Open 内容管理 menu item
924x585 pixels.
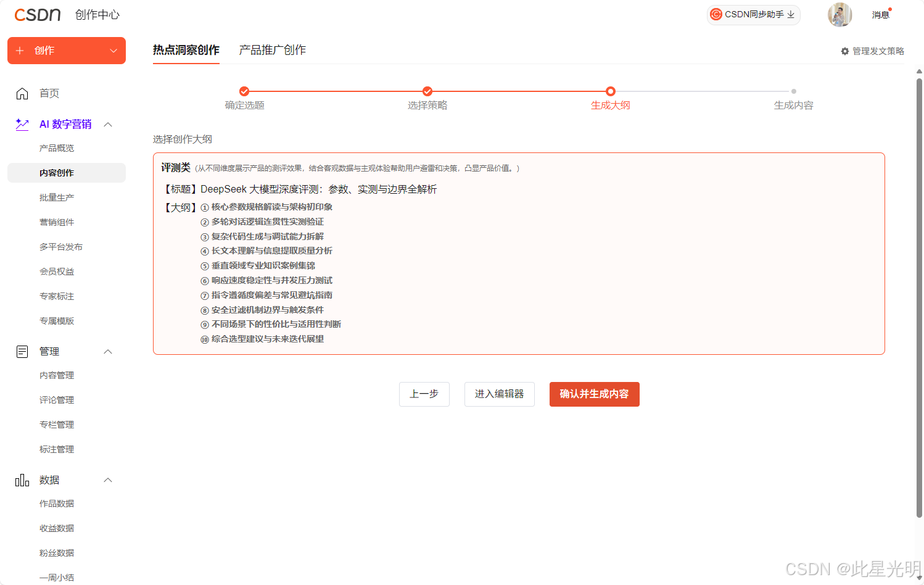pos(57,375)
